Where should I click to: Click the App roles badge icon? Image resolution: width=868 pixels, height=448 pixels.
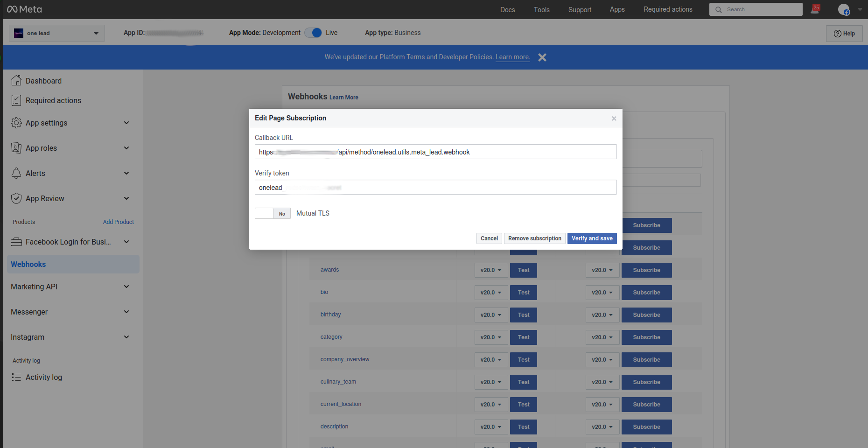pyautogui.click(x=16, y=148)
